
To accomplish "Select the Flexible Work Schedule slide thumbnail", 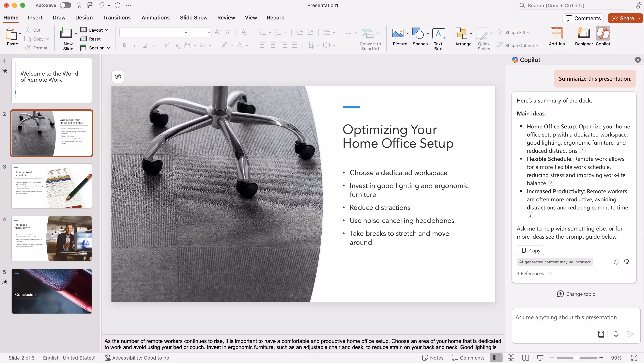I will [x=51, y=186].
